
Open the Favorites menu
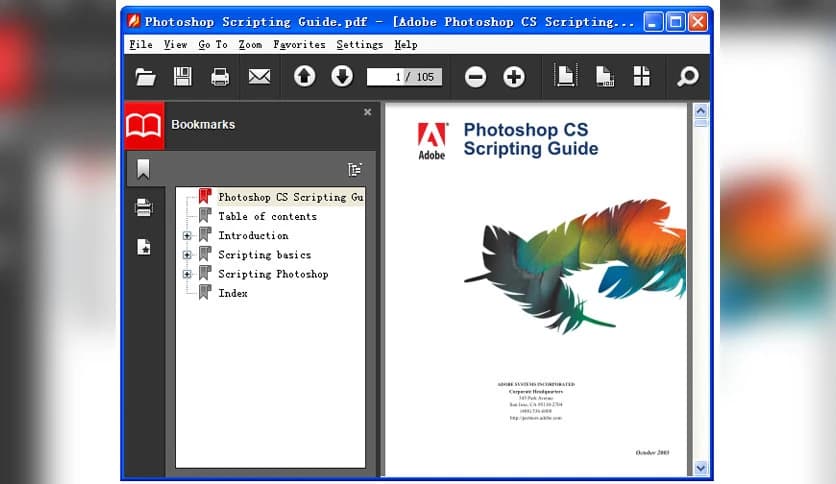tap(299, 45)
